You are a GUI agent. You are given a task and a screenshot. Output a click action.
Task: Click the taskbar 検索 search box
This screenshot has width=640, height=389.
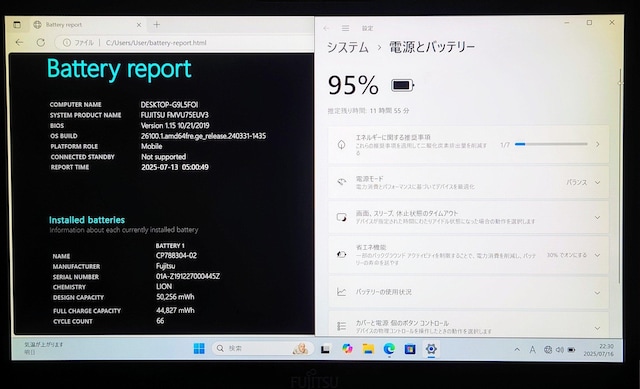[262, 348]
